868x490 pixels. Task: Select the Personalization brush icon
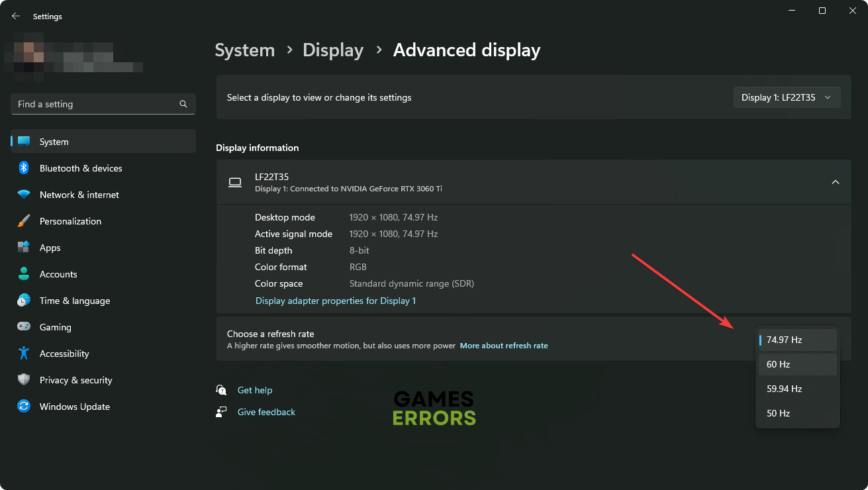(x=24, y=220)
